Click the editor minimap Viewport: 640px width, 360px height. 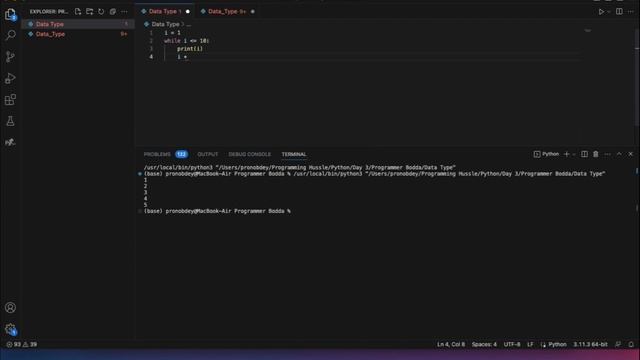tap(588, 31)
